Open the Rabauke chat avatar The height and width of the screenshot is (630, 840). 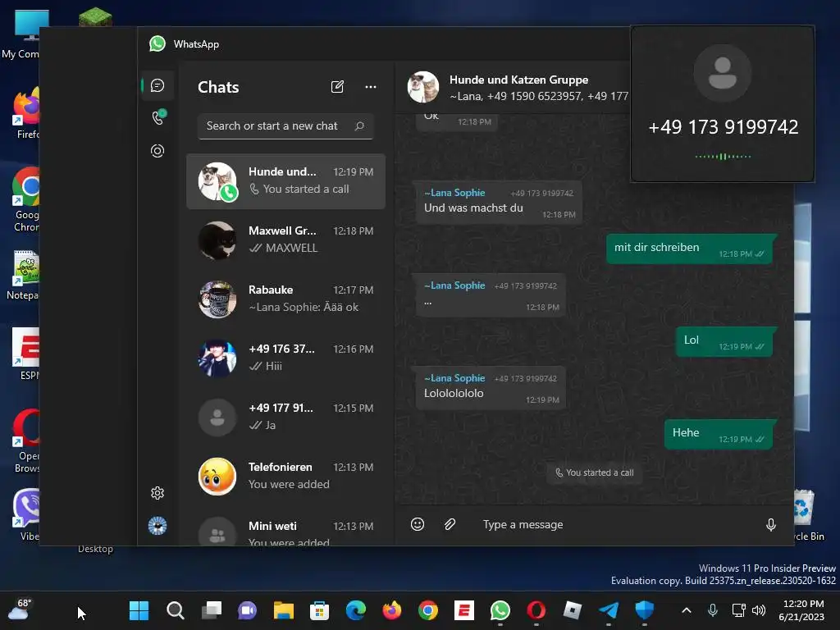(217, 299)
